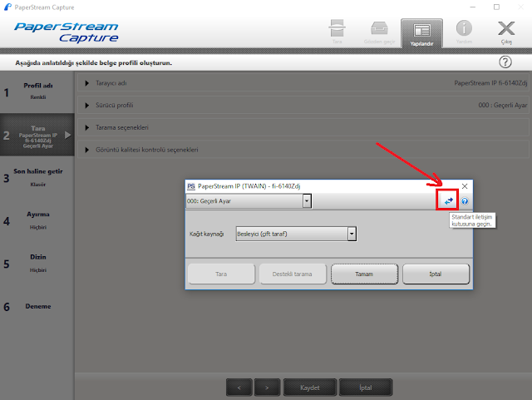Viewport: 532px width, 400px height.
Task: Click the 000 : Geçerli Ayar driver profile value
Action: coord(502,106)
